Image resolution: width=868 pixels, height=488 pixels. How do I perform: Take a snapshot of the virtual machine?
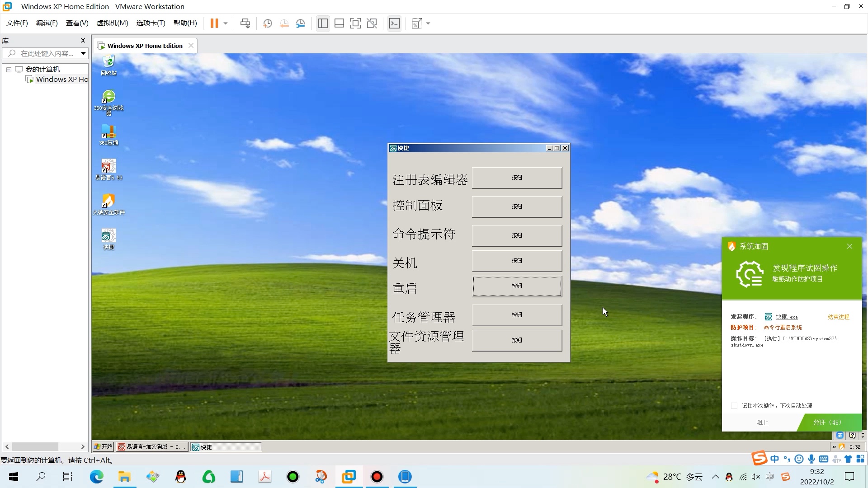click(267, 23)
